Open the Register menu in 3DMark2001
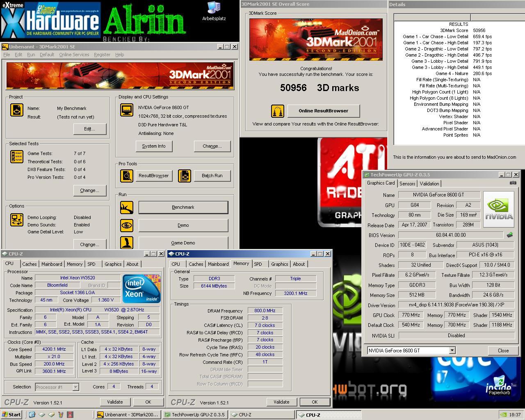The height and width of the screenshot is (420, 525). click(102, 55)
